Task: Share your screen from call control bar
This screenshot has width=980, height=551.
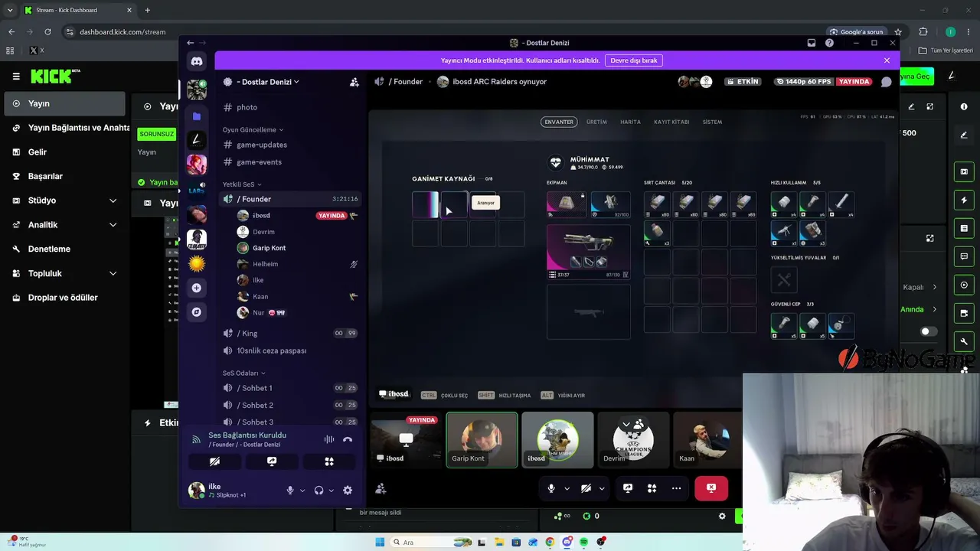Action: click(x=628, y=488)
